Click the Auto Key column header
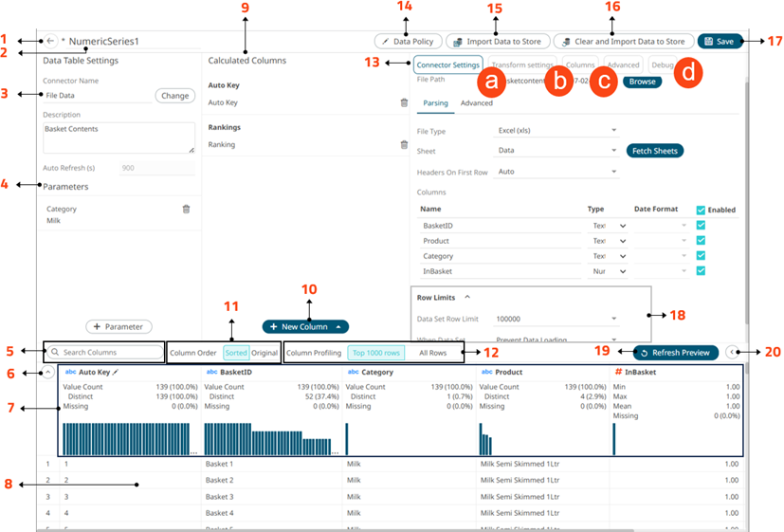The height and width of the screenshot is (532, 784). (95, 372)
